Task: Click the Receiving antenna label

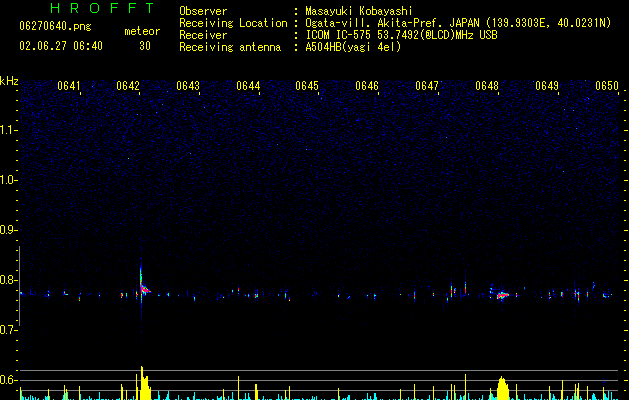Action: pyautogui.click(x=230, y=47)
